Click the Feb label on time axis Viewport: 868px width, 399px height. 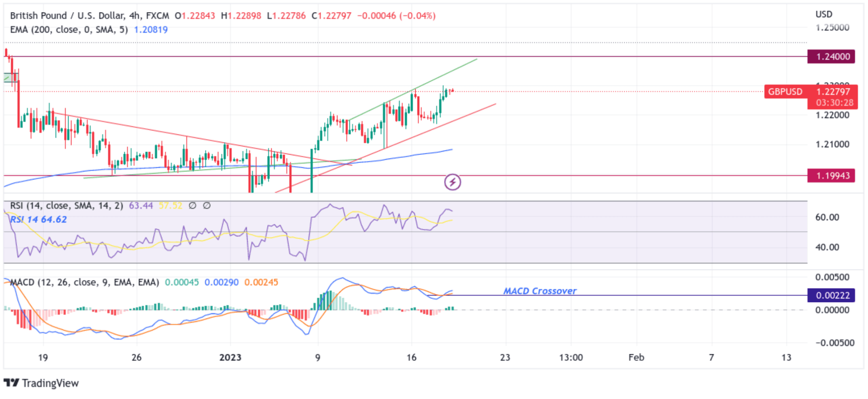(636, 357)
